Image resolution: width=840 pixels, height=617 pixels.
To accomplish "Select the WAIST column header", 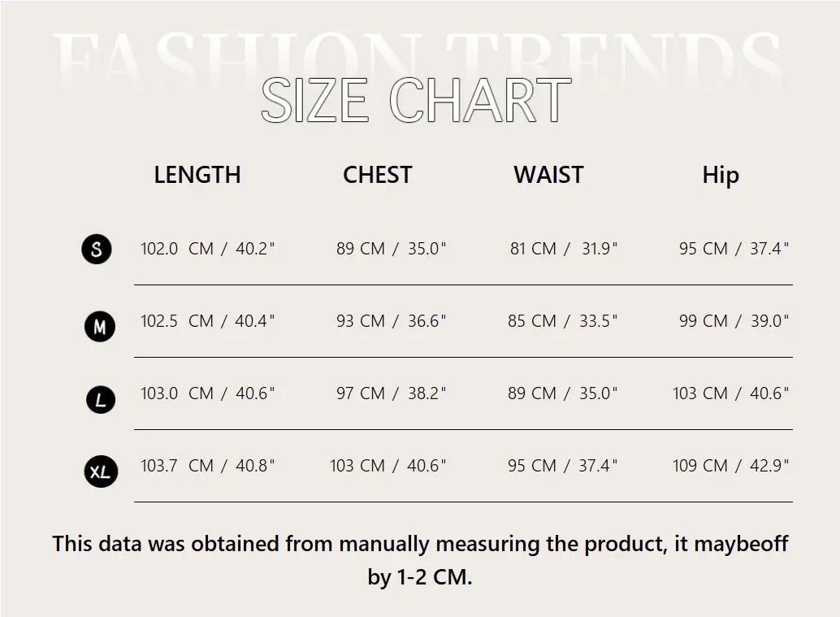I will pyautogui.click(x=548, y=175).
